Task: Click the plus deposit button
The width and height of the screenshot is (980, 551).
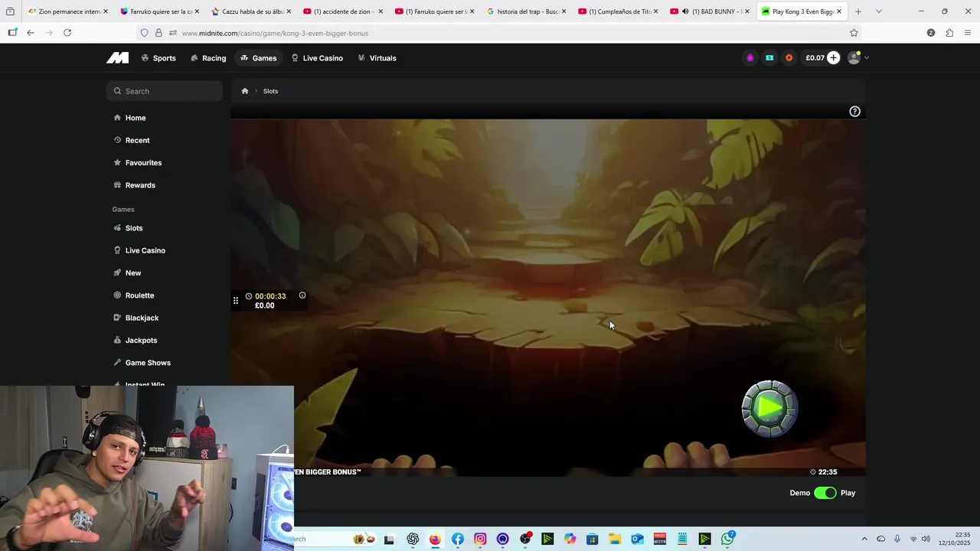Action: [833, 58]
